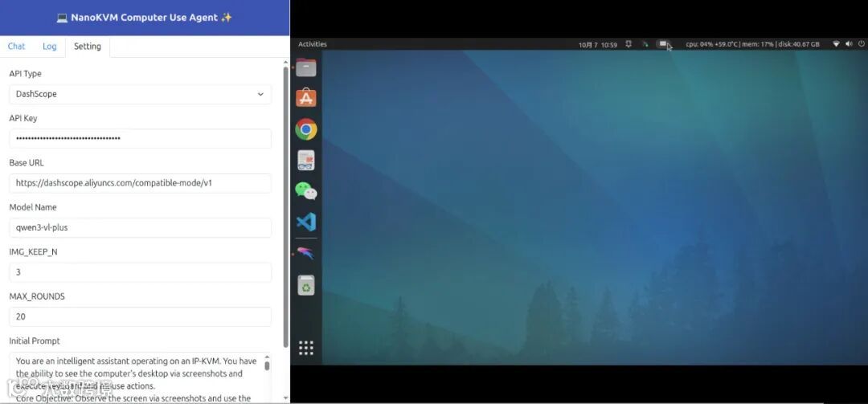Click the "API Type" label
868x404 pixels.
point(26,74)
